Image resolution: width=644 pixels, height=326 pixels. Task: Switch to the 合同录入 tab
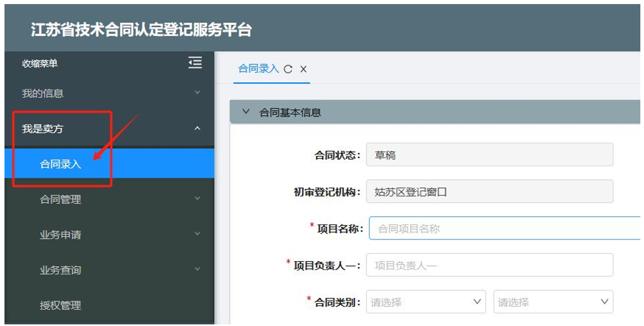(258, 69)
